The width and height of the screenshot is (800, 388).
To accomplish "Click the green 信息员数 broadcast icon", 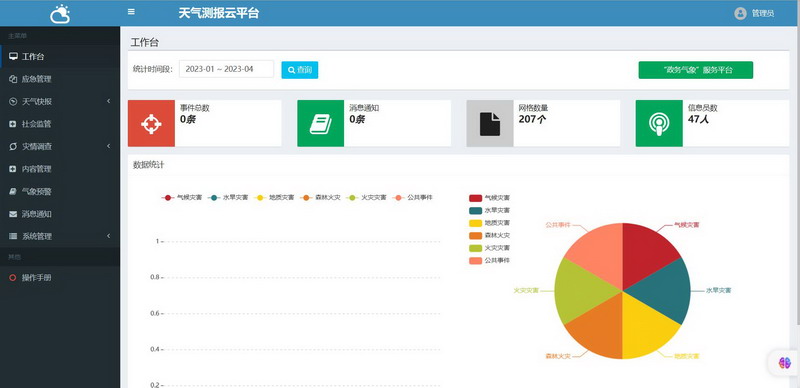I will (659, 124).
